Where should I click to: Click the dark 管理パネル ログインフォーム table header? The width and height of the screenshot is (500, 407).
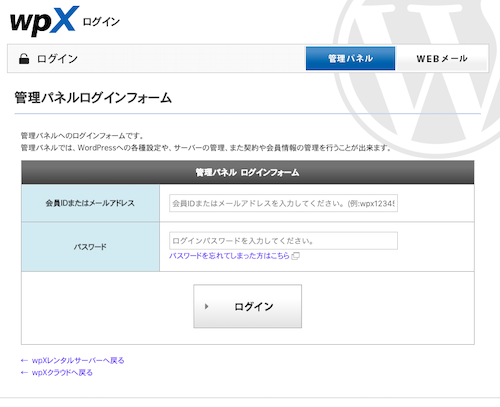[x=248, y=172]
